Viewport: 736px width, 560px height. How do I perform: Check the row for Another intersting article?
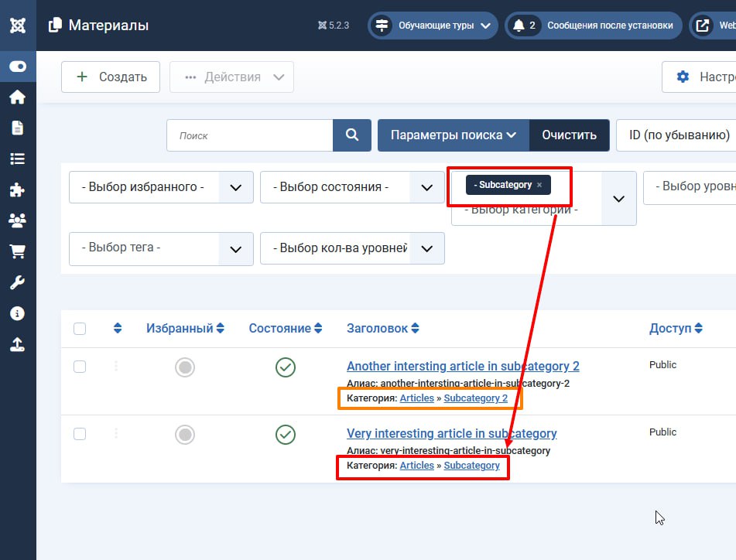(80, 367)
